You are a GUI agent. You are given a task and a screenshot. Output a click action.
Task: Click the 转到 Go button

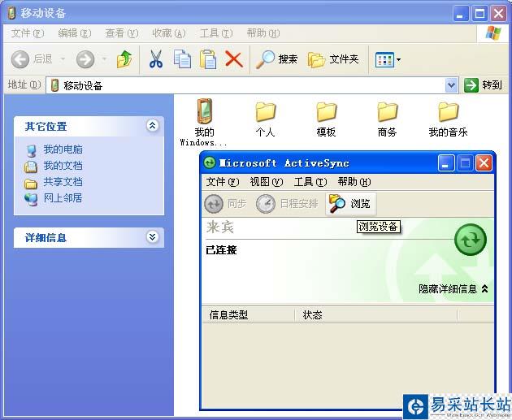[x=483, y=85]
